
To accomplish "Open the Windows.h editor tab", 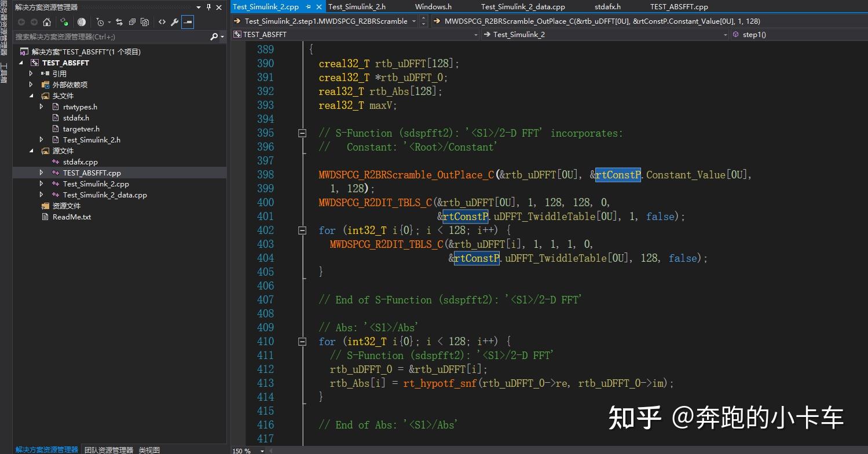I will click(433, 6).
